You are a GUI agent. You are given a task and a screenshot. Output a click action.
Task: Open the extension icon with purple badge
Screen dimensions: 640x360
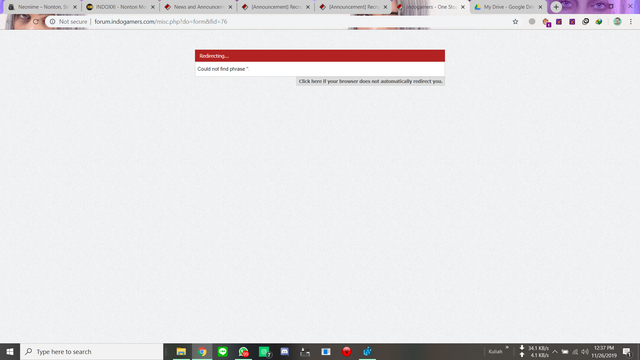(x=546, y=22)
